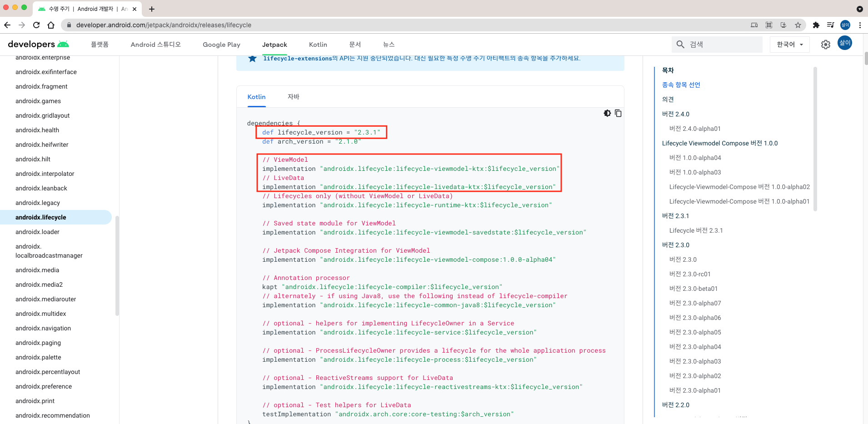Jump to 버전 2.2.0 heading
This screenshot has height=424, width=868.
tap(675, 405)
